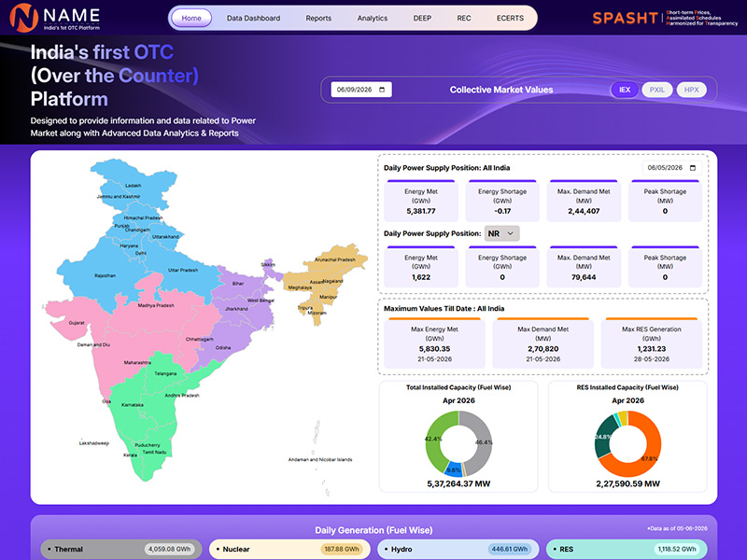Toggle the HPX market option
The height and width of the screenshot is (560, 747).
(x=691, y=90)
